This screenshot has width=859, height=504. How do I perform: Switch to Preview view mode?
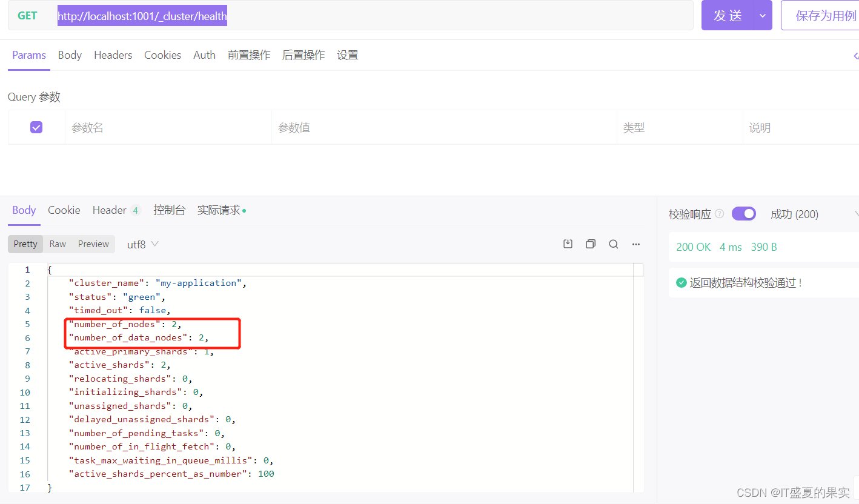coord(93,244)
